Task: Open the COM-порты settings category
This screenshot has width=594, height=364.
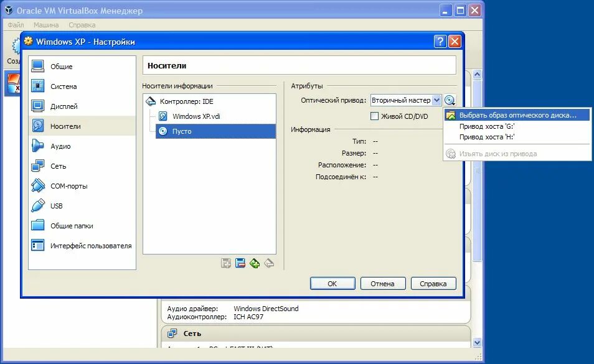Action: [82, 186]
